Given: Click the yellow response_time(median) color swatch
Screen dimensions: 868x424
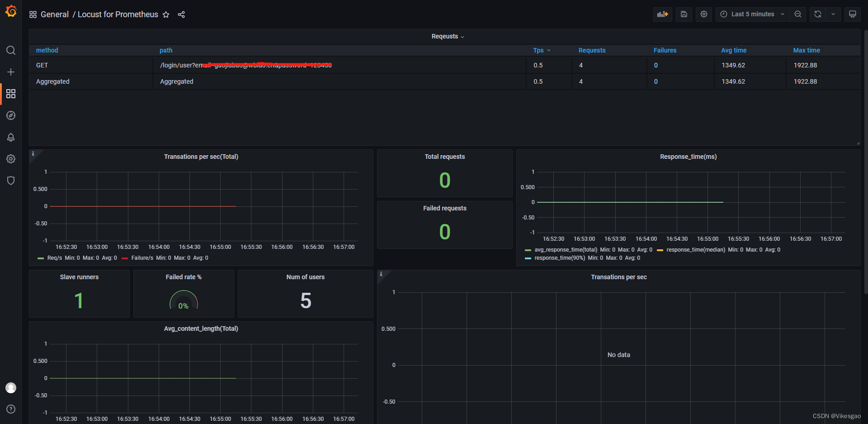Looking at the screenshot, I should coord(660,250).
